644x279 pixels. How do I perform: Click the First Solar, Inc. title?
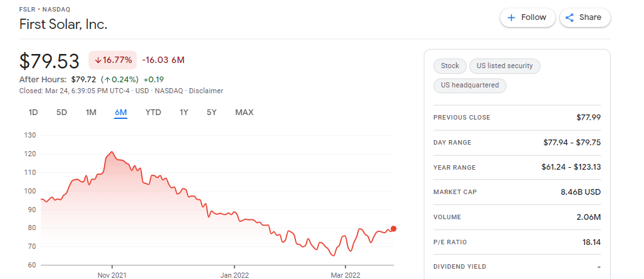[x=64, y=24]
